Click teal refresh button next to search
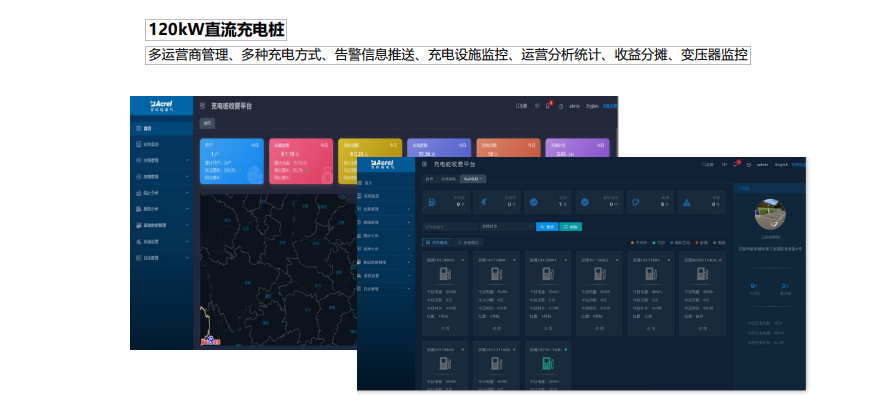The image size is (889, 409). point(571,226)
